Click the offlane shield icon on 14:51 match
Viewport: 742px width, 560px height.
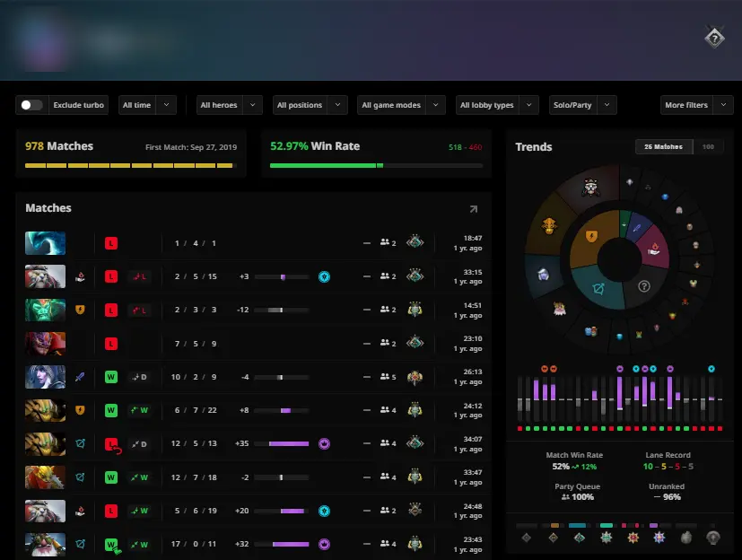81,310
